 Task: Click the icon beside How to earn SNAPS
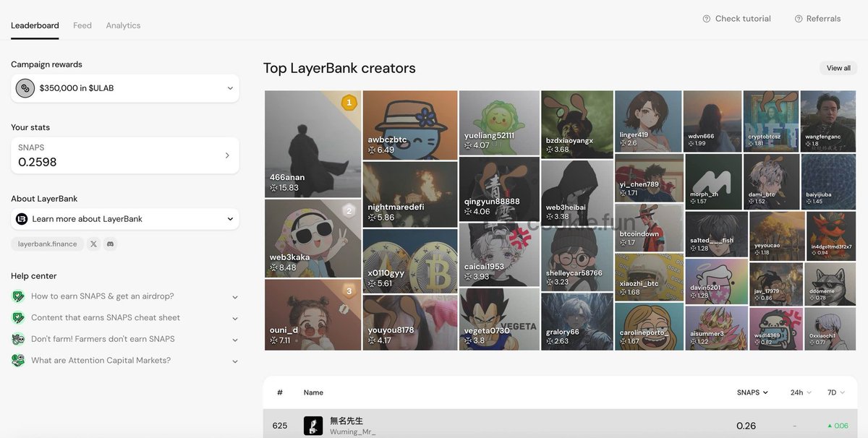pos(18,296)
